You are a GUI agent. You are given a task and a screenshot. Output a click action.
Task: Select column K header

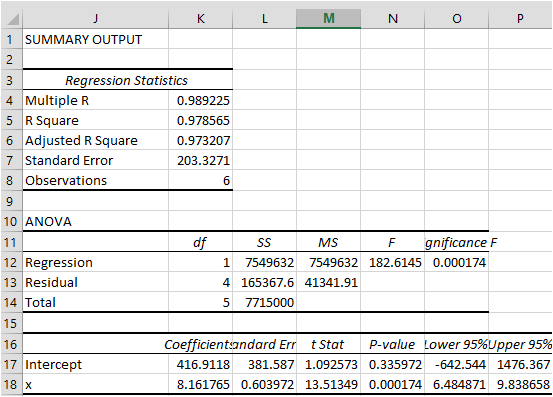200,18
